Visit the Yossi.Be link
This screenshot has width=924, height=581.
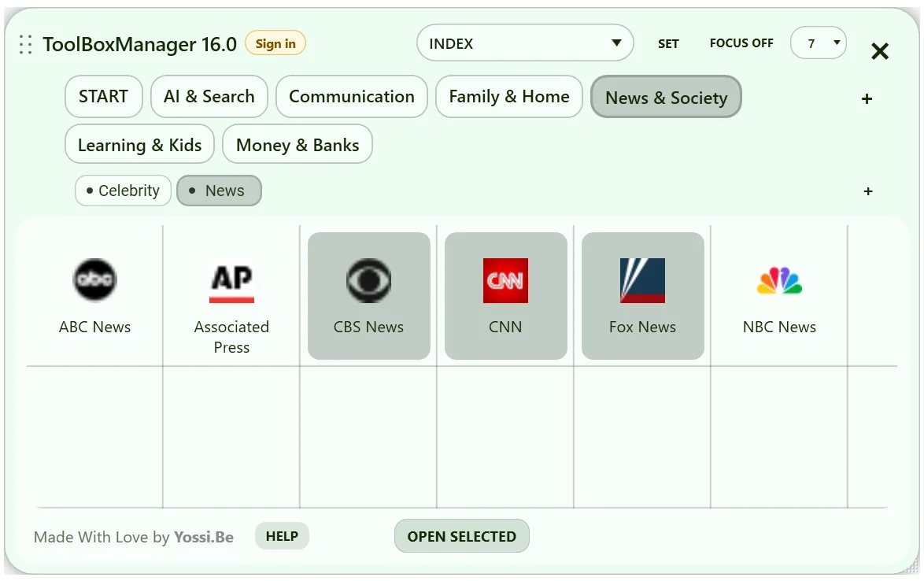[204, 537]
